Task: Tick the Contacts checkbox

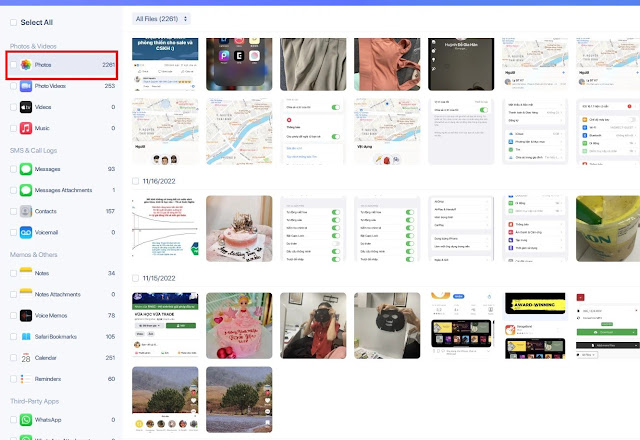Action: pos(13,211)
